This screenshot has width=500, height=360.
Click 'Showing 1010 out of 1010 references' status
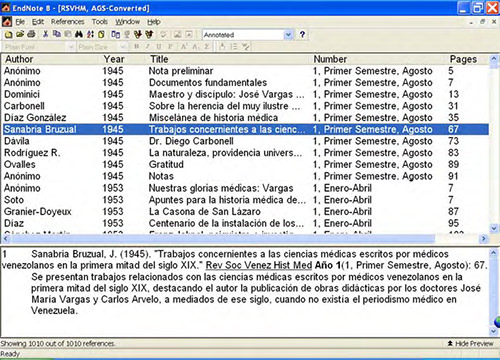(x=58, y=343)
